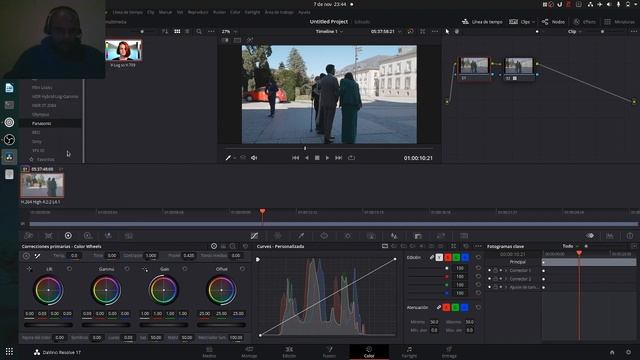Open the Fairlight menu in menu bar

tap(252, 12)
